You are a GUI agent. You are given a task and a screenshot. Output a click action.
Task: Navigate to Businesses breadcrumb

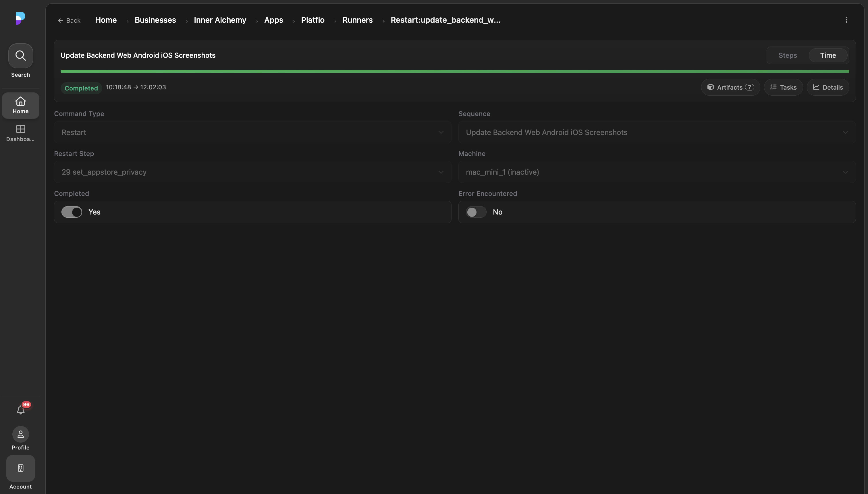pos(155,20)
